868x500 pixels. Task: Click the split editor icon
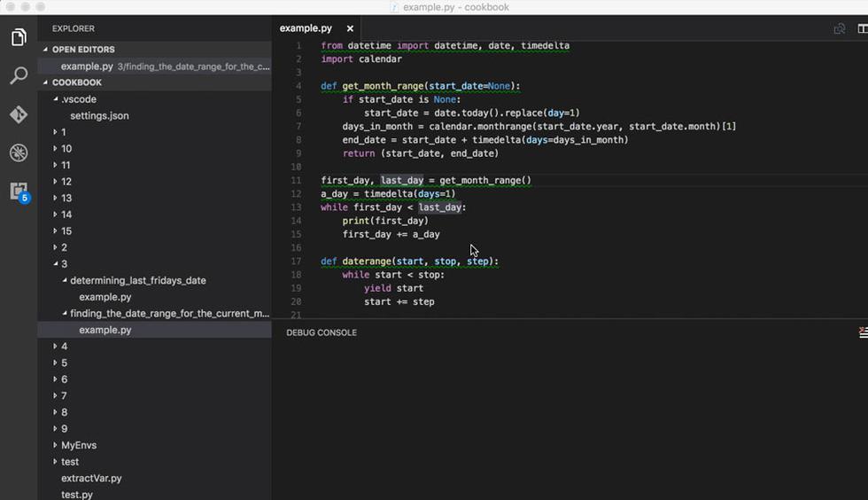coord(863,28)
